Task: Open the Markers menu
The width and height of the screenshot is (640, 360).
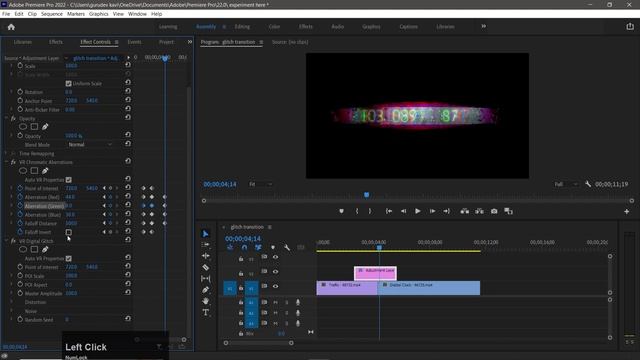Action: pos(76,14)
